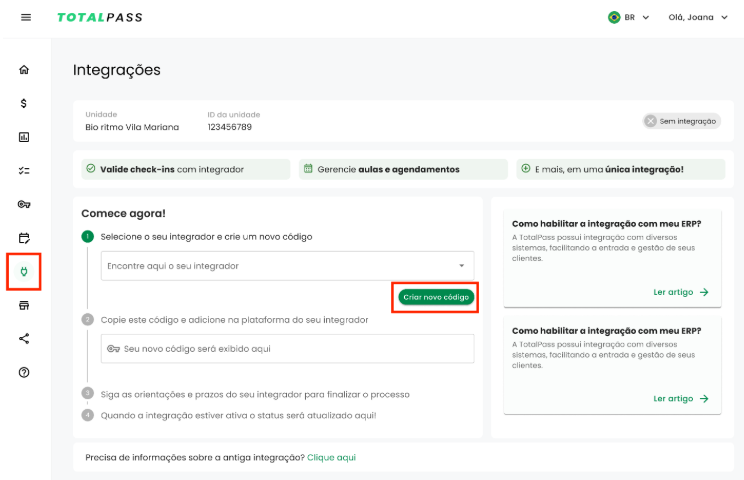Select the plug integrations icon in sidebar
This screenshot has height=480, width=744.
point(24,271)
